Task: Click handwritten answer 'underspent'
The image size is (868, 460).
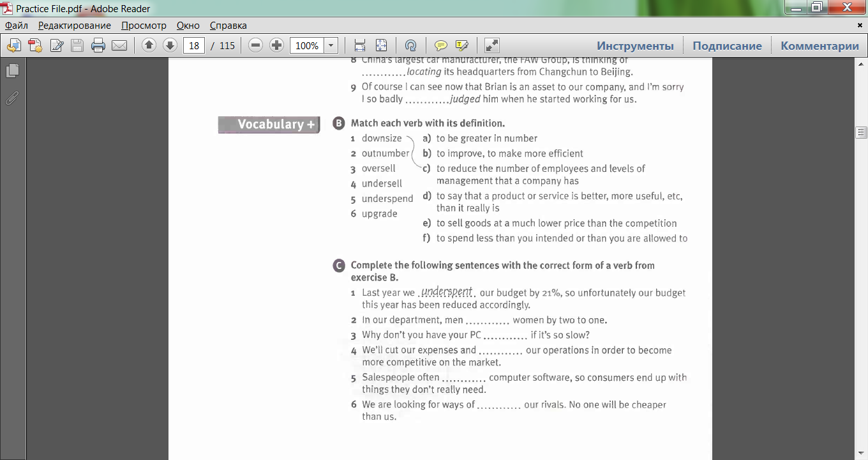Action: pos(446,291)
